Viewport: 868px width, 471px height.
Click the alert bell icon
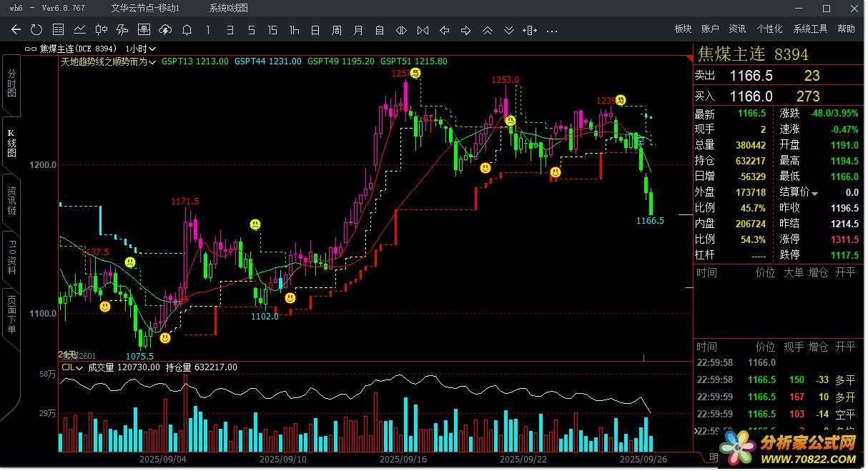(187, 30)
